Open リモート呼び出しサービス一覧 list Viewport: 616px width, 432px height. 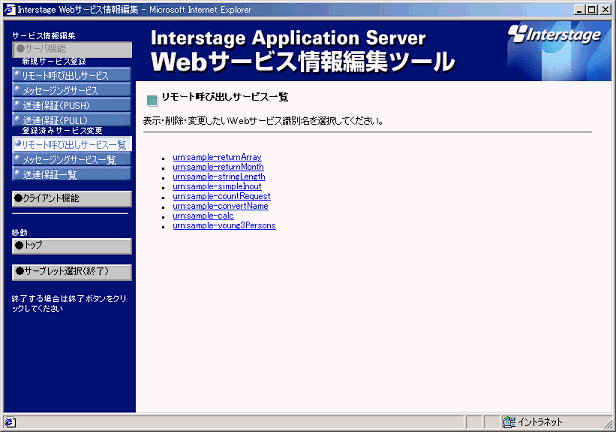(72, 144)
